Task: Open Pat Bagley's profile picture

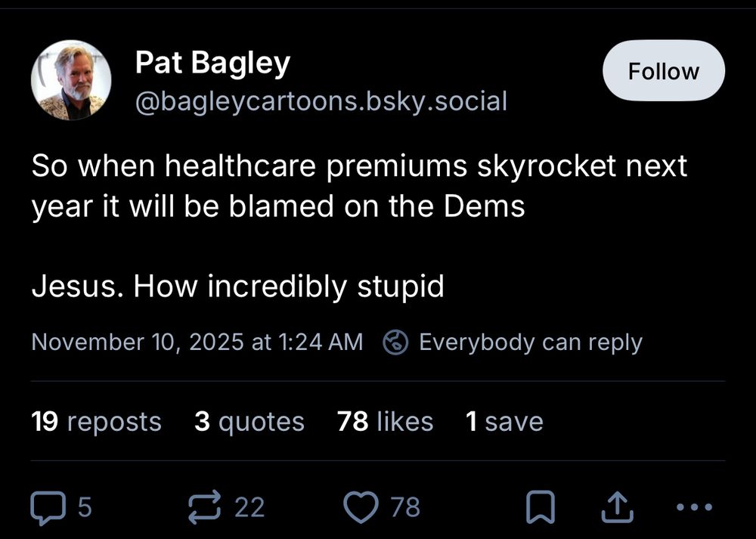Action: tap(71, 80)
